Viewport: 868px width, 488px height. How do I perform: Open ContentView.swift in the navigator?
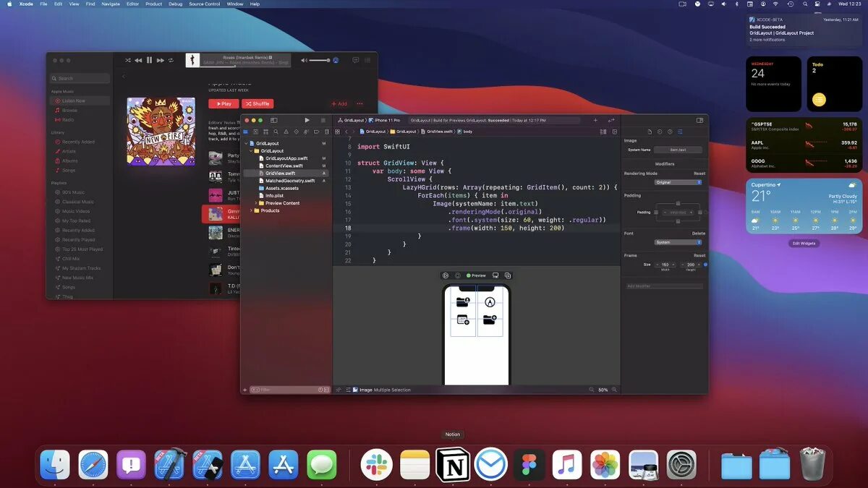click(284, 166)
